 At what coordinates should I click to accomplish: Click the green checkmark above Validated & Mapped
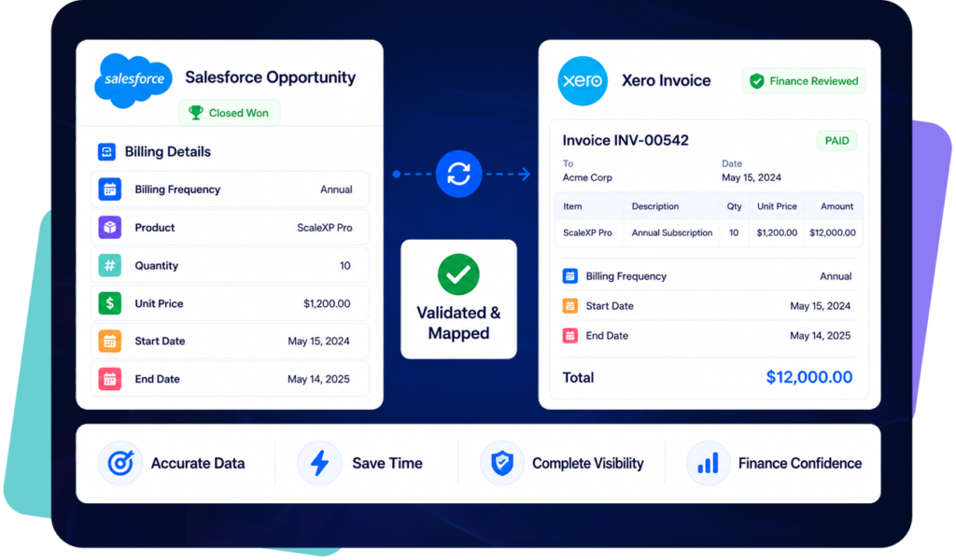[x=458, y=274]
